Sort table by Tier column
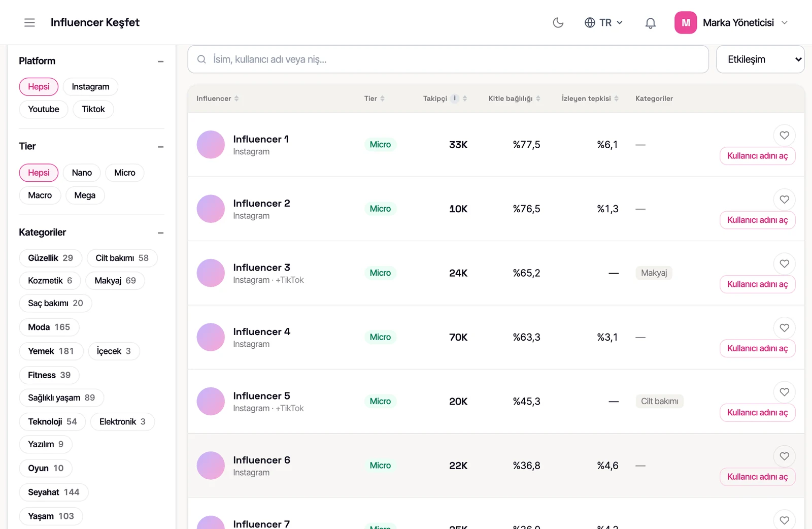Viewport: 812px width, 529px height. coord(374,98)
